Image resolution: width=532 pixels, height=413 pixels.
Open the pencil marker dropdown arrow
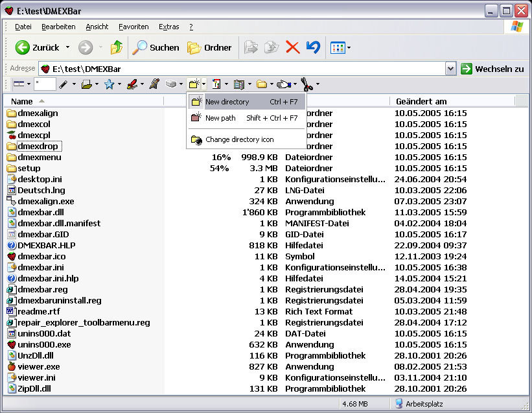tap(74, 84)
